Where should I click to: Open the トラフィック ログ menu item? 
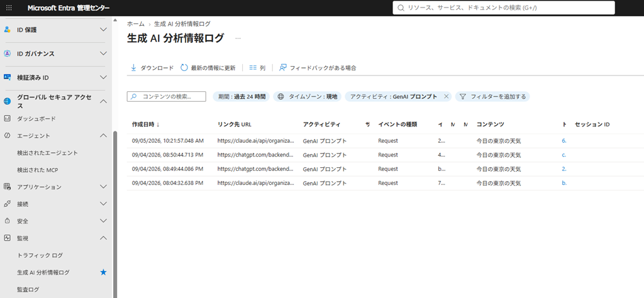[40, 255]
